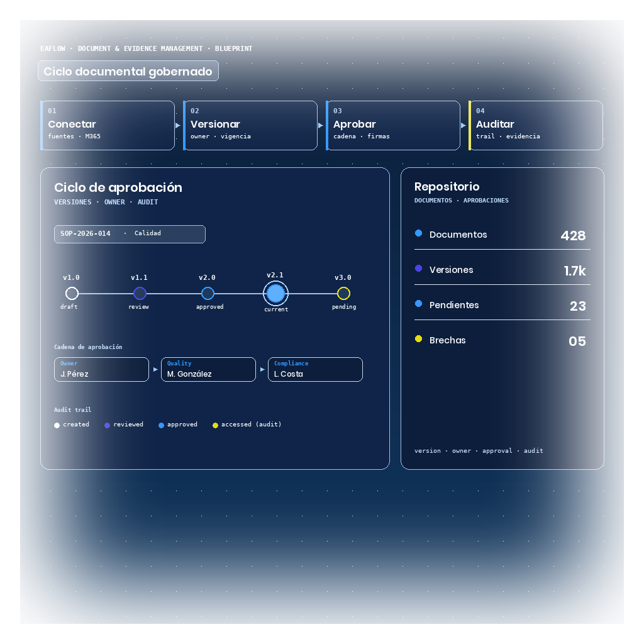Select the 01 Conectar step card
644x644 pixels.
108,125
